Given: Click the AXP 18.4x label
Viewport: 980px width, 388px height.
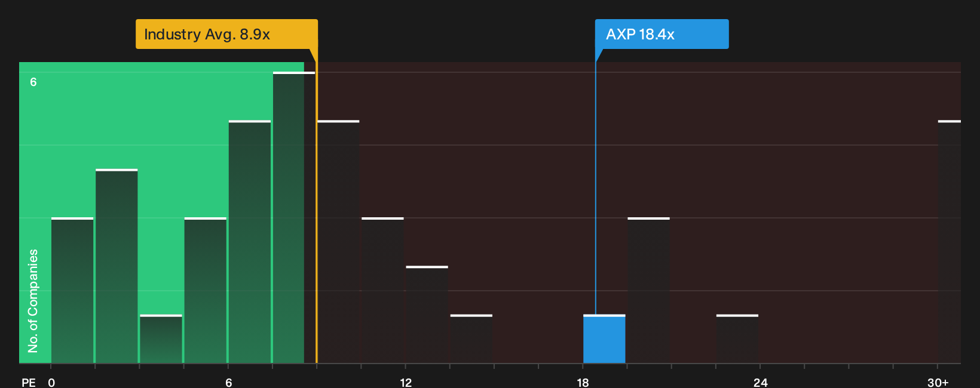Looking at the screenshot, I should click(x=661, y=34).
